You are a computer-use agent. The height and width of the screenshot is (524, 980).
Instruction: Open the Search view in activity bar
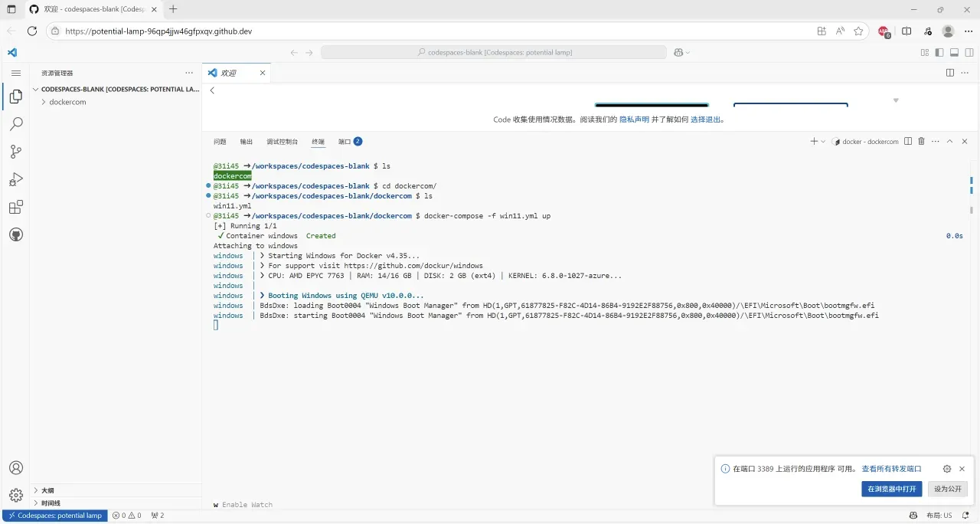click(16, 124)
